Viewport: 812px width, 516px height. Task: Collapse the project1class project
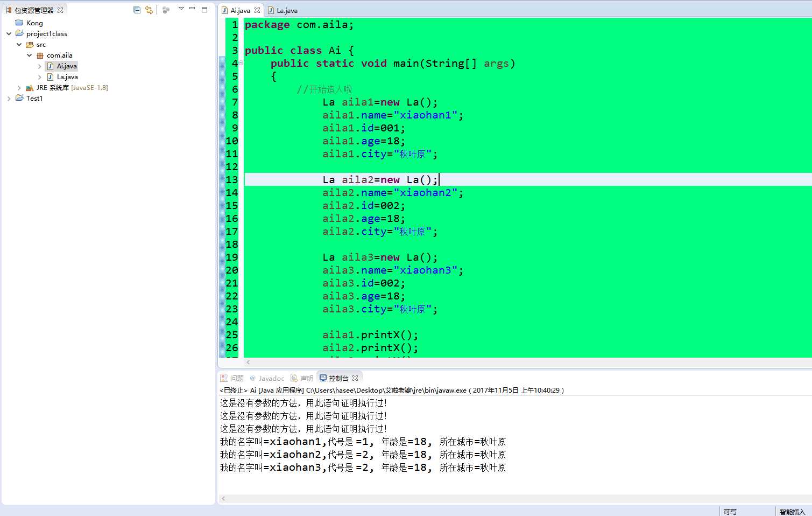coord(9,33)
